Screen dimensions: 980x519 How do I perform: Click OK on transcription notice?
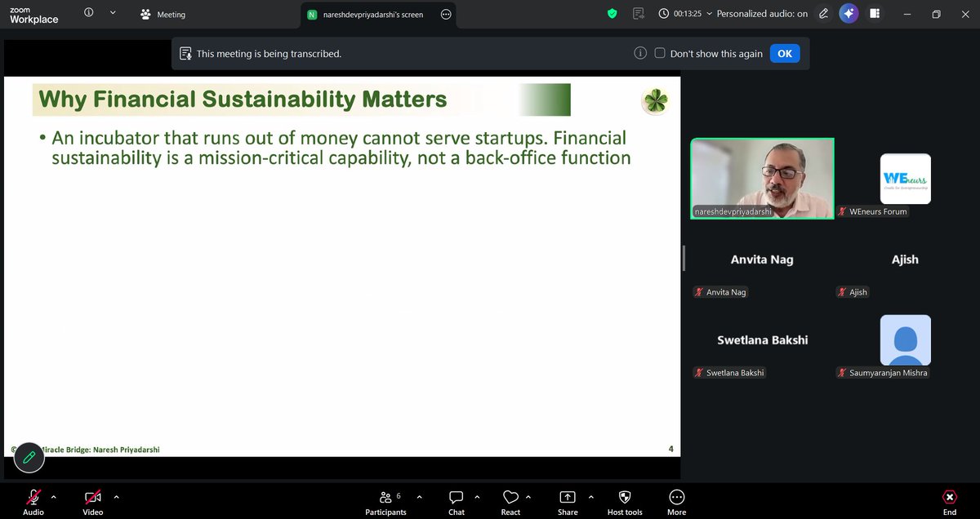(x=785, y=53)
